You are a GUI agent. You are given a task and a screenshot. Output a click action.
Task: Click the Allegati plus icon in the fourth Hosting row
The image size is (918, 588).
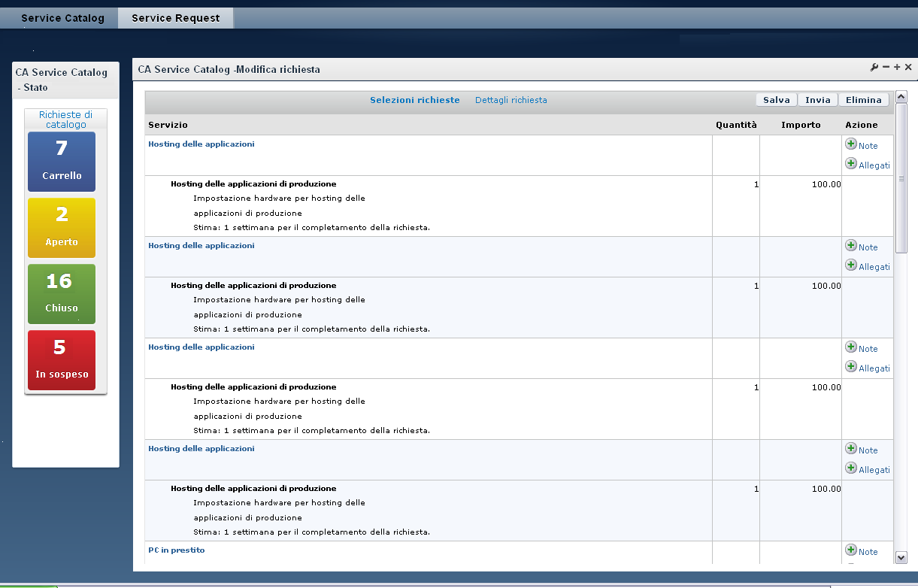pyautogui.click(x=851, y=468)
